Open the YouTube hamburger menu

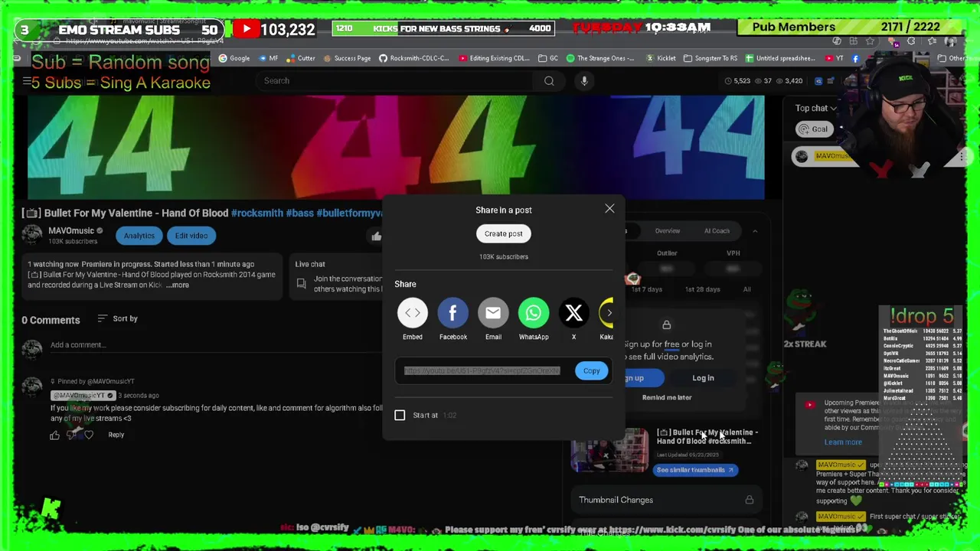coord(26,80)
